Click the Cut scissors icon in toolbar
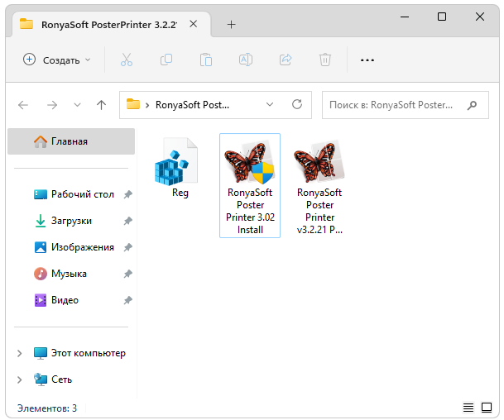 pos(127,60)
